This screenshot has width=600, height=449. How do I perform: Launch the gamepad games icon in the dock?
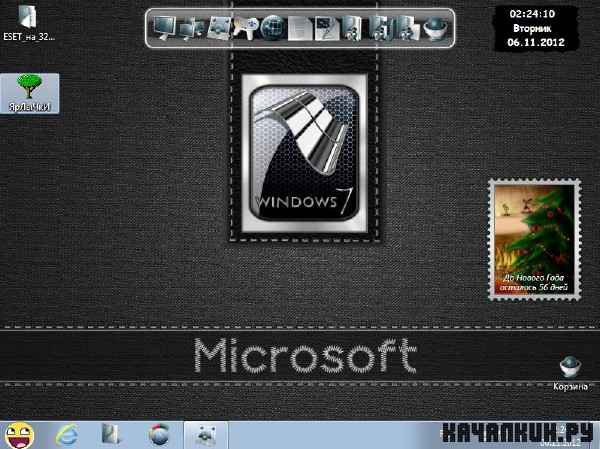246,28
